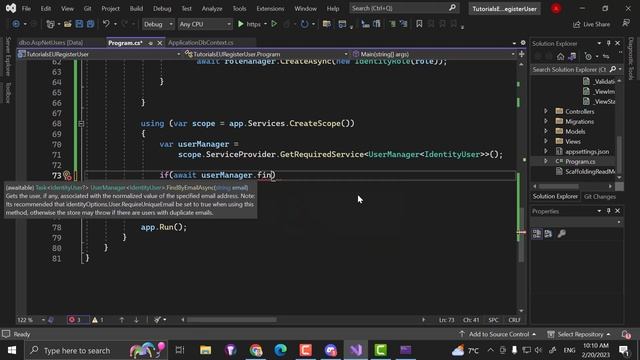Click Start Without Debugging outline play icon
The image size is (640, 360).
coord(274,24)
